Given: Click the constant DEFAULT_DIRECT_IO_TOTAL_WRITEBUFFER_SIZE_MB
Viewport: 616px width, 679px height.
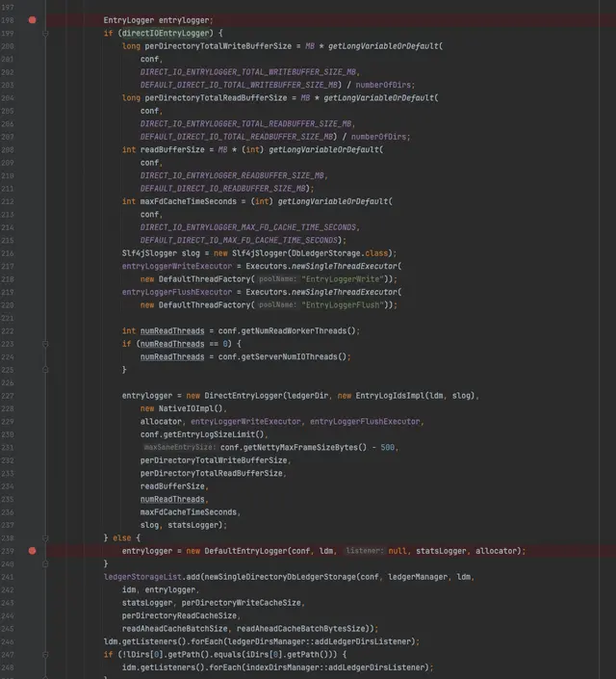Looking at the screenshot, I should (x=240, y=85).
